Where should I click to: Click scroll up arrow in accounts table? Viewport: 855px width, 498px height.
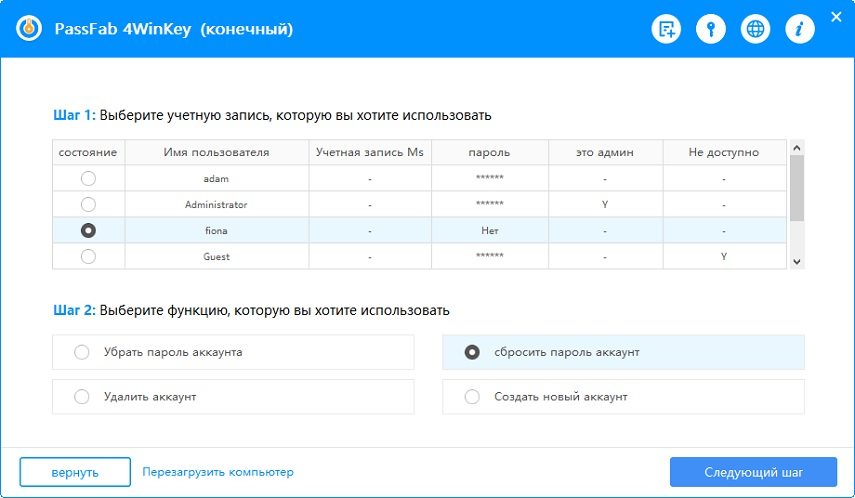[x=797, y=147]
